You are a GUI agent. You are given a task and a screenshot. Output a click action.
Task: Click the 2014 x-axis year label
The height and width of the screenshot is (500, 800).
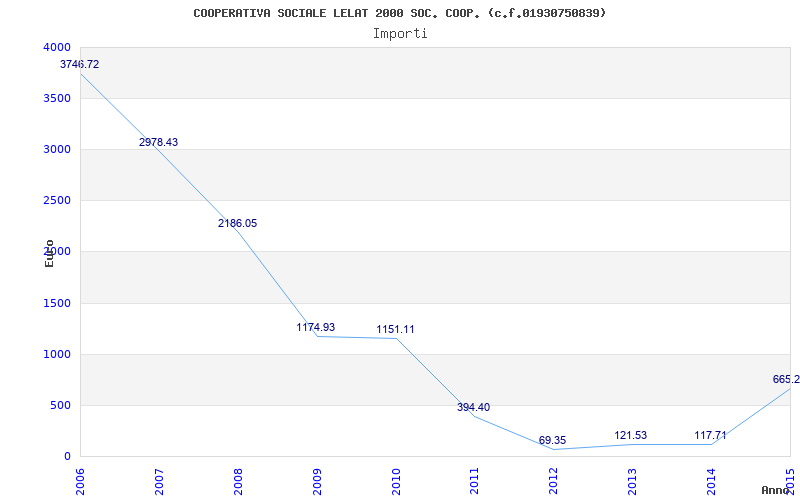711,481
